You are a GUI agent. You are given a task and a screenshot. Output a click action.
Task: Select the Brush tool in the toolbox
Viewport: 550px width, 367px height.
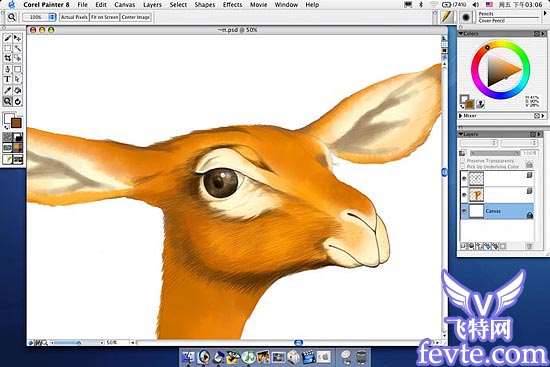(x=7, y=38)
